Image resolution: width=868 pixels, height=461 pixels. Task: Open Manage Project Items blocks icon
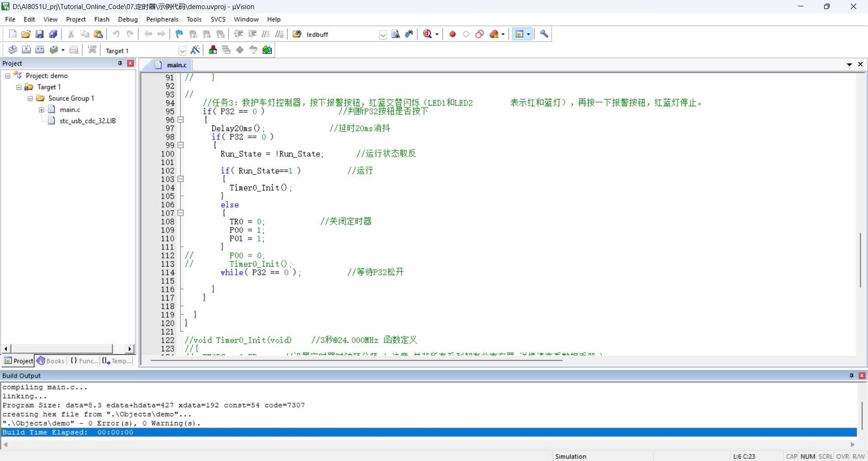tap(213, 50)
